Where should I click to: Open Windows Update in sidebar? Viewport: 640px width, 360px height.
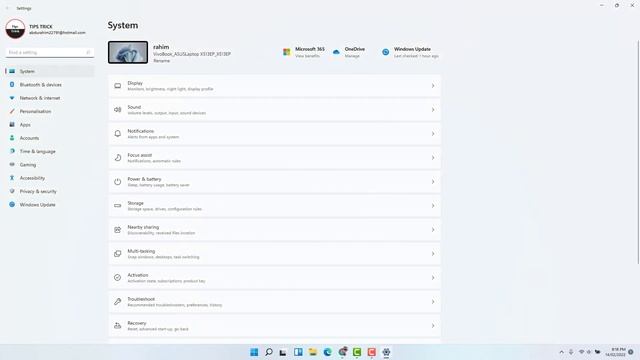click(50, 205)
